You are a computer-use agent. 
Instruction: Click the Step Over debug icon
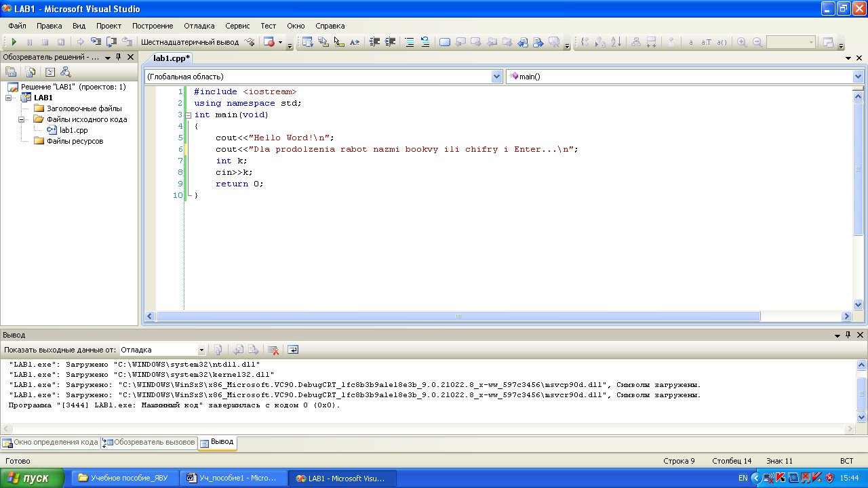112,42
